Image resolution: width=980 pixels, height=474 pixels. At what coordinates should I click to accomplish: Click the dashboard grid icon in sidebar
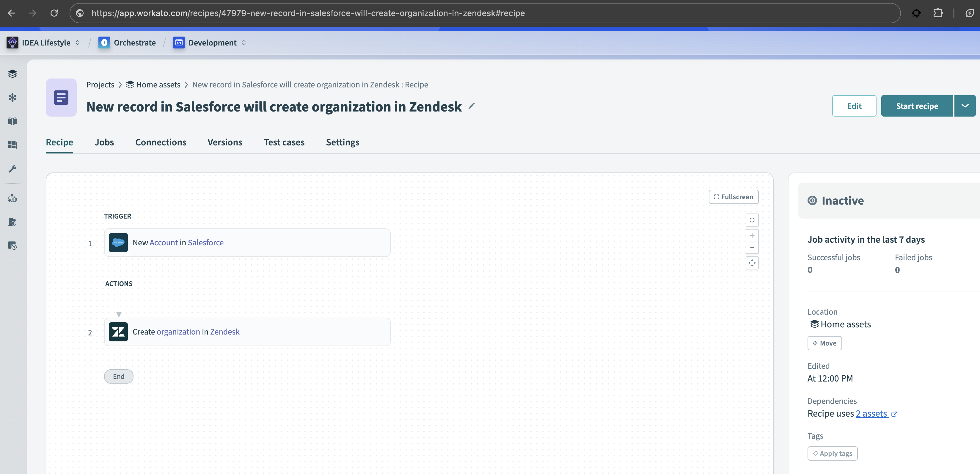(12, 145)
